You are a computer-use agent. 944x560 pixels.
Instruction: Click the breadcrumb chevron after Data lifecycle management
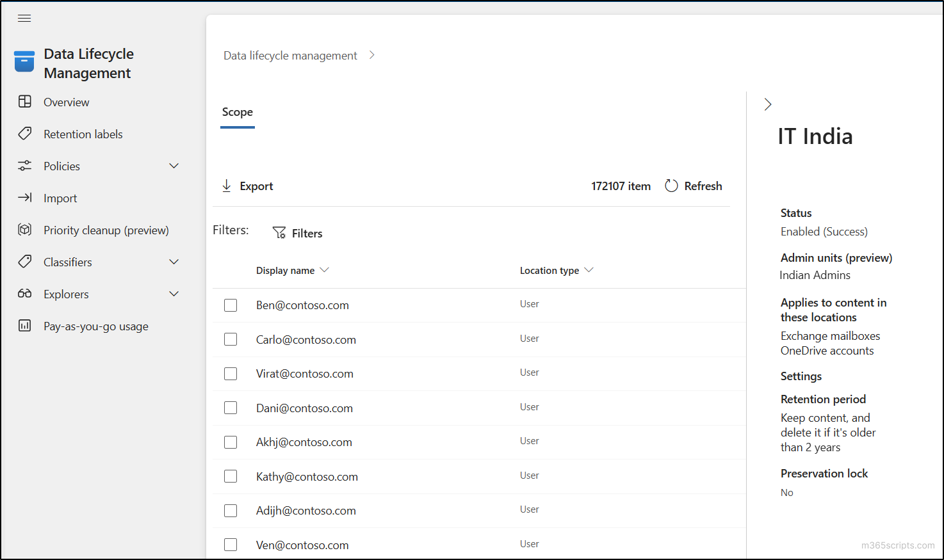[x=372, y=55]
